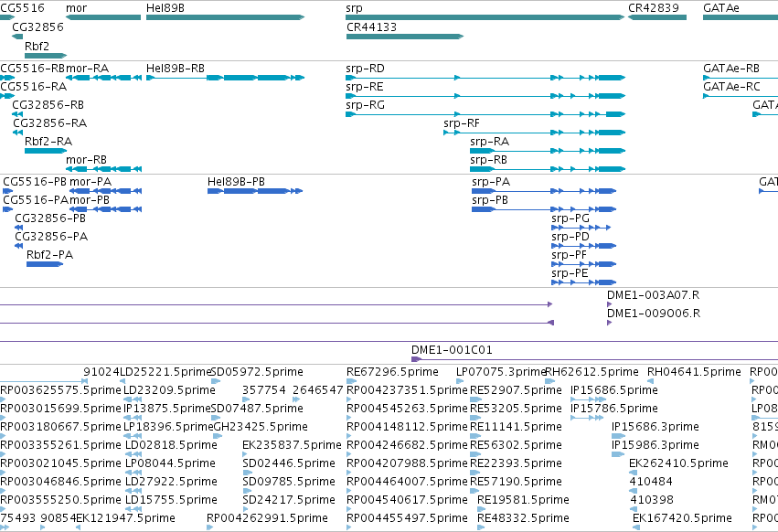778x532 pixels.
Task: Select protein Rbf2-PA
Action: [x=45, y=264]
